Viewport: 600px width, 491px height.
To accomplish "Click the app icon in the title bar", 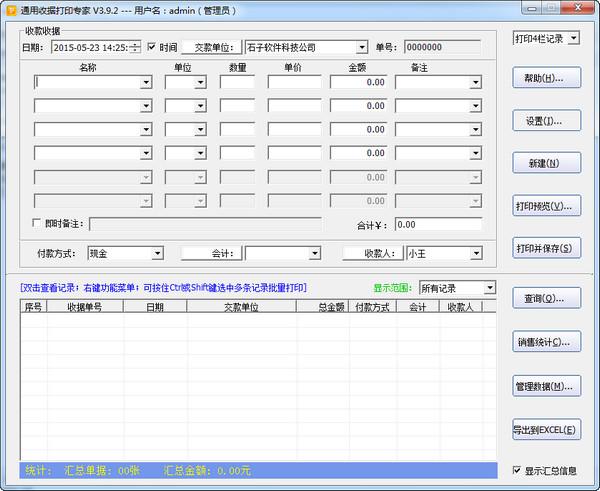I will coord(9,9).
